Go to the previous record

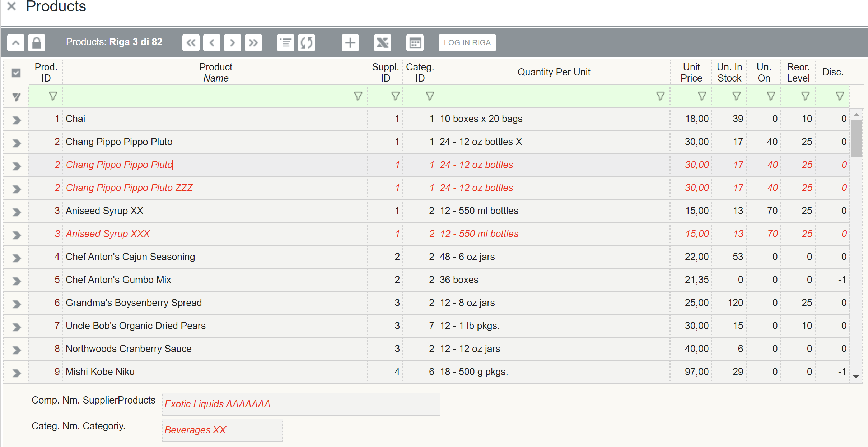pos(211,43)
